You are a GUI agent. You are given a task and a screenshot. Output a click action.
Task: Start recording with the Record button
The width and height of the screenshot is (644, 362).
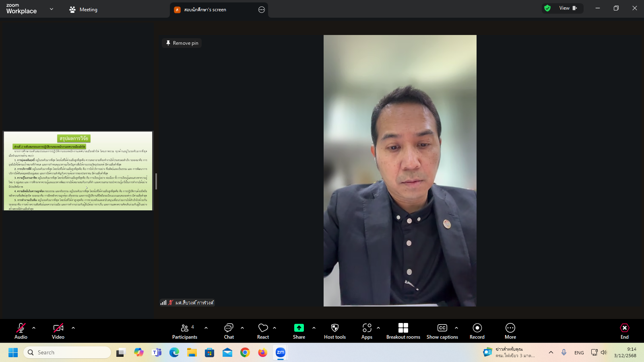tap(477, 331)
